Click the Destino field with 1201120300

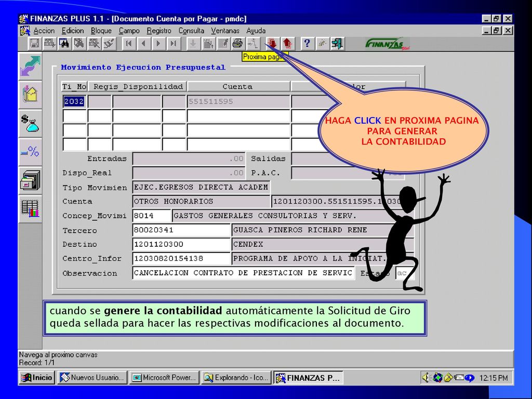point(181,244)
